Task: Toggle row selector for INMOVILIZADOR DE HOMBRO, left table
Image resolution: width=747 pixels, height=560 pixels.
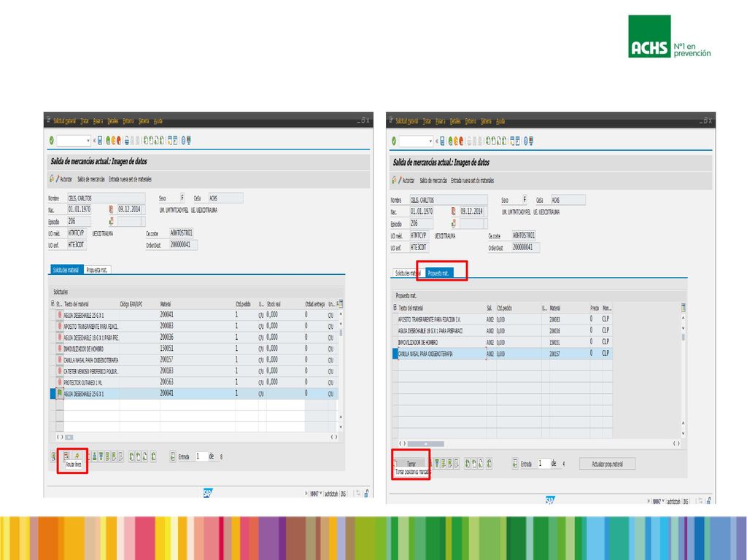Action: (x=53, y=349)
